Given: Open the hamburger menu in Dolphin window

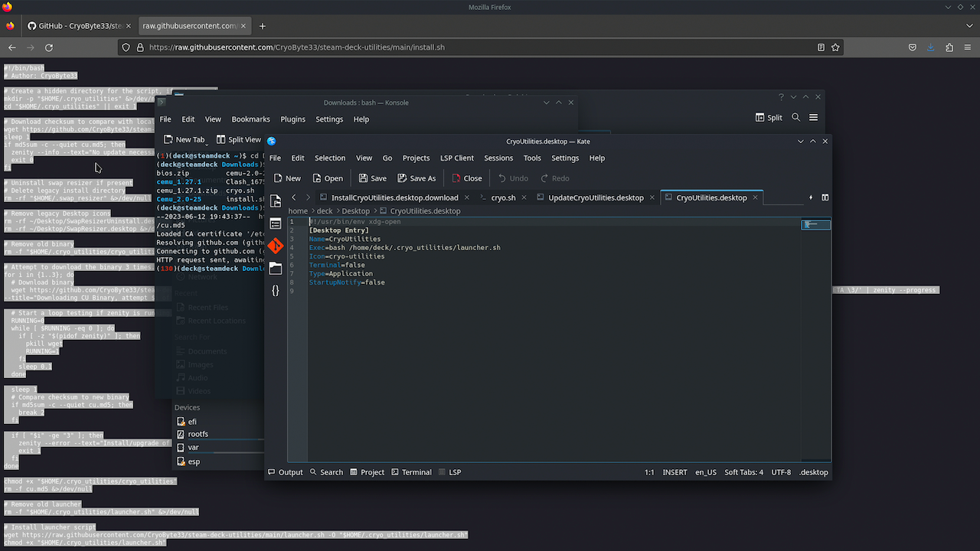Looking at the screenshot, I should 813,118.
